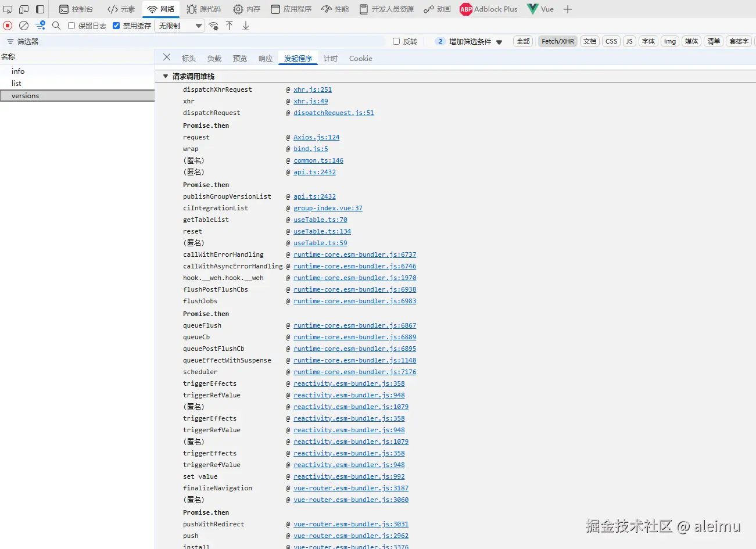Switch to the Preview (预览) tab
Image resolution: width=756 pixels, height=549 pixels.
pos(240,58)
